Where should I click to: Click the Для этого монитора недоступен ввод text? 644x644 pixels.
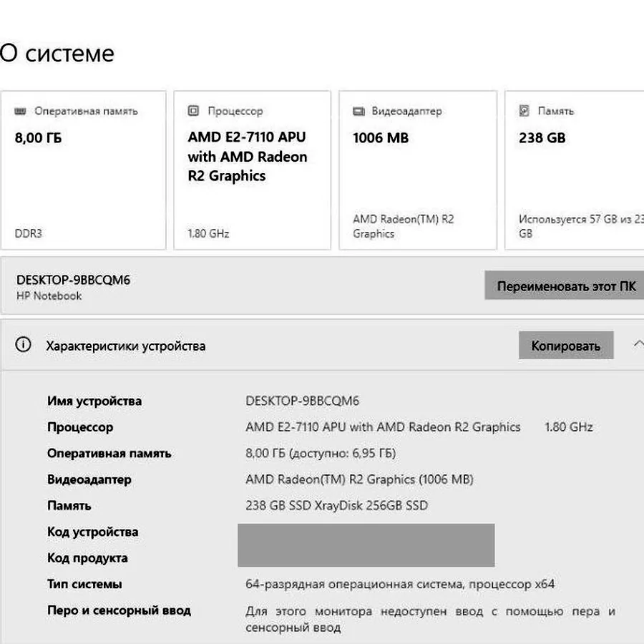pos(430,619)
